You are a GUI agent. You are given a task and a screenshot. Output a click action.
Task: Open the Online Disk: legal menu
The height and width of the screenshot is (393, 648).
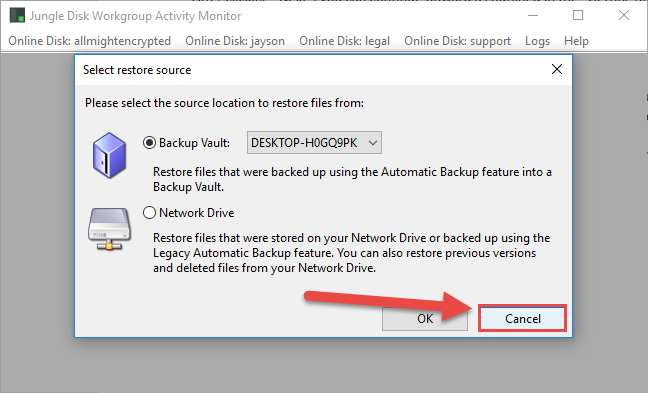click(344, 41)
